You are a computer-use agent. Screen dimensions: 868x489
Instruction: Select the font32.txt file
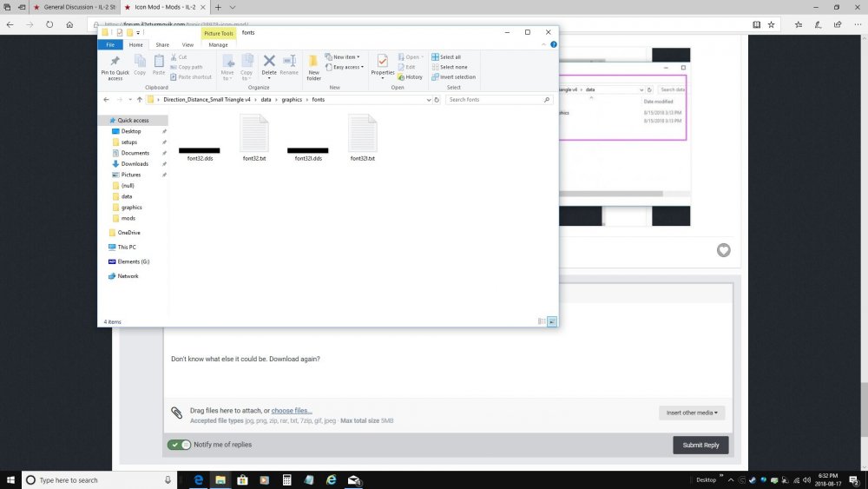tap(253, 139)
